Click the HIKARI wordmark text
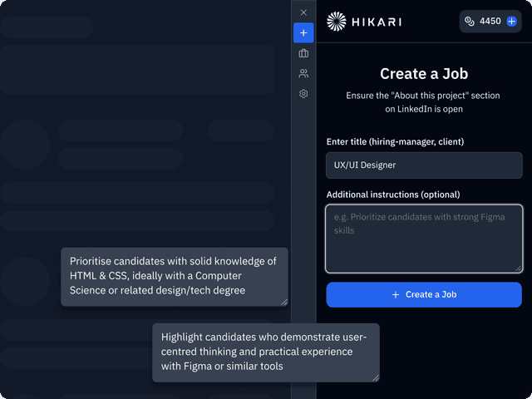Screen dimensions: 532x399 coord(377,21)
